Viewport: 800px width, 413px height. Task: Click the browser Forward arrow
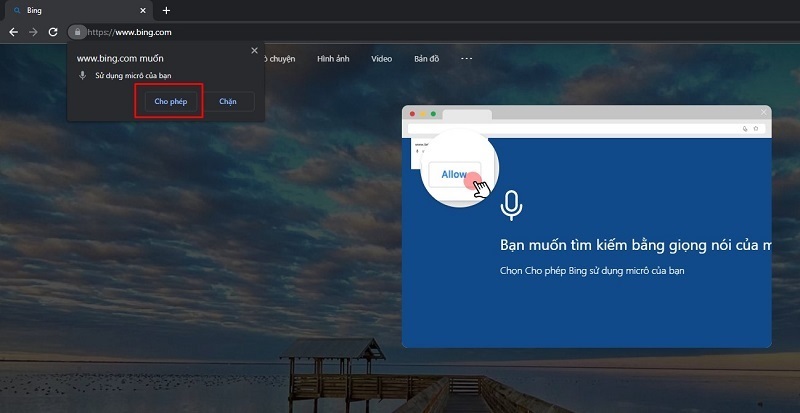click(x=33, y=32)
